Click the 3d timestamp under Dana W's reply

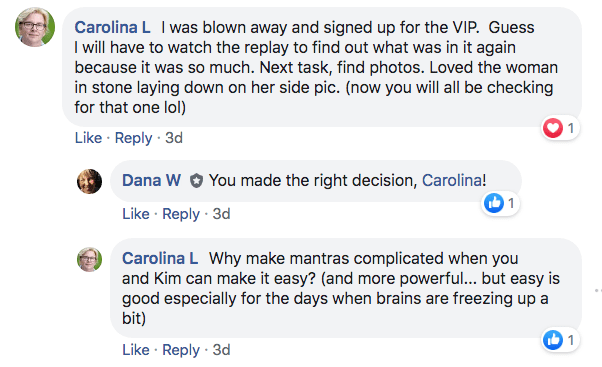[222, 214]
